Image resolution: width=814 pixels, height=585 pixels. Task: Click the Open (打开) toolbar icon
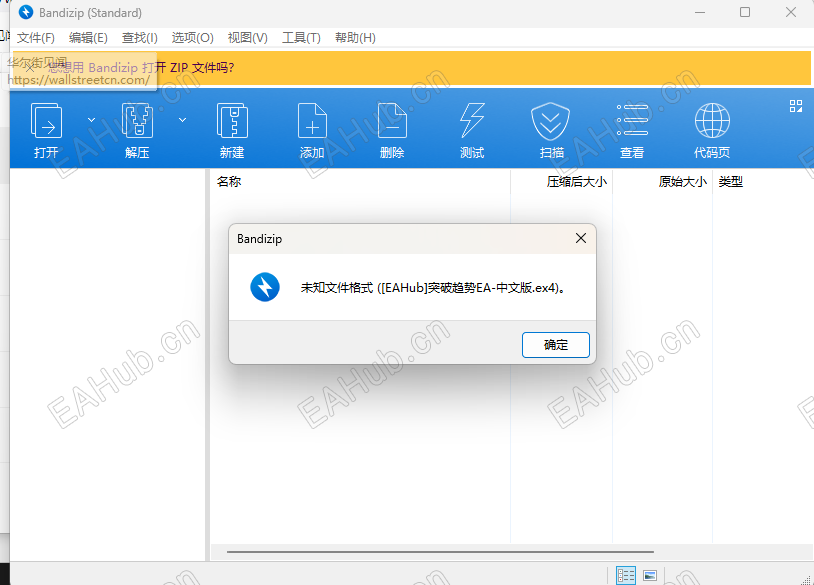coord(46,120)
